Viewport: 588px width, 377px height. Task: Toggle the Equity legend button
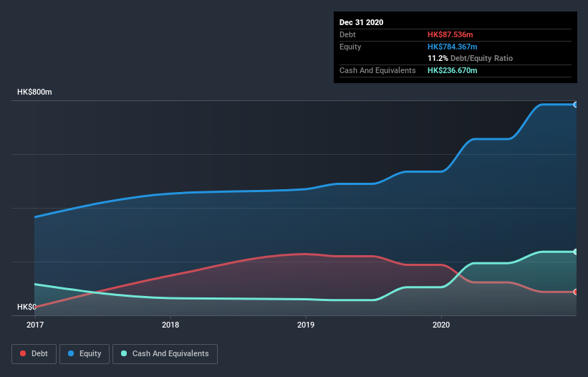pos(85,354)
